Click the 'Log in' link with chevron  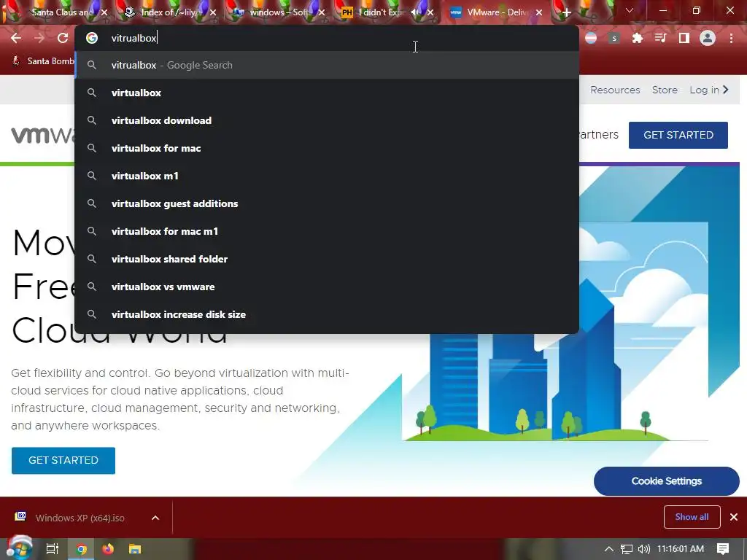pos(709,90)
